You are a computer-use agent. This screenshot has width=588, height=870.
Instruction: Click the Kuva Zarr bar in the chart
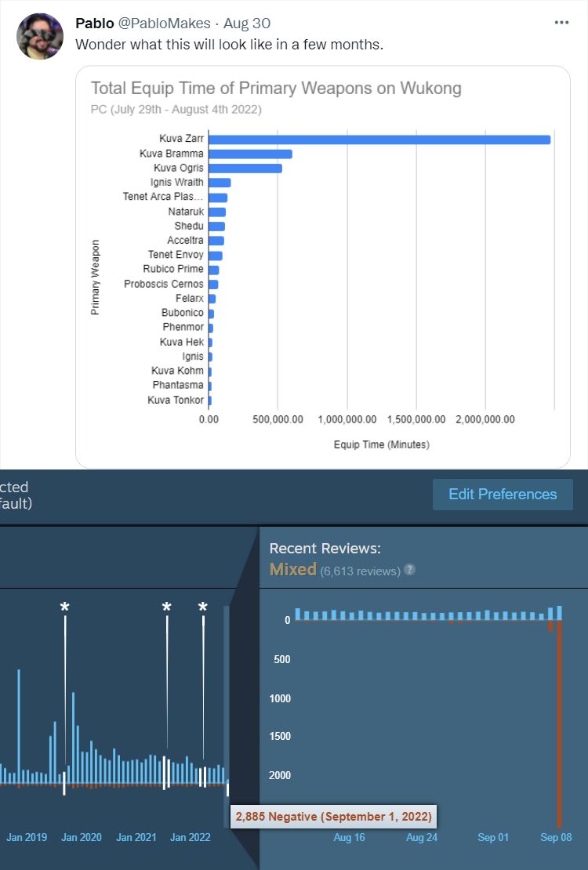(379, 140)
